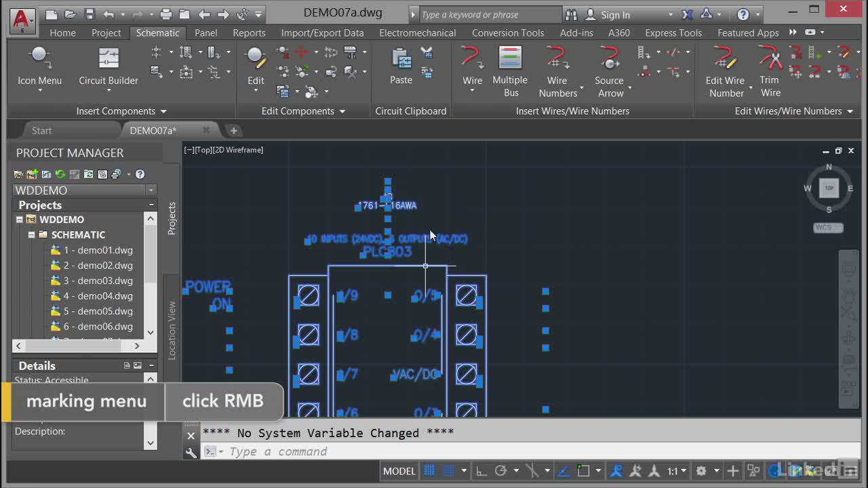
Task: Click the Project Manager refresh icon
Action: point(60,174)
